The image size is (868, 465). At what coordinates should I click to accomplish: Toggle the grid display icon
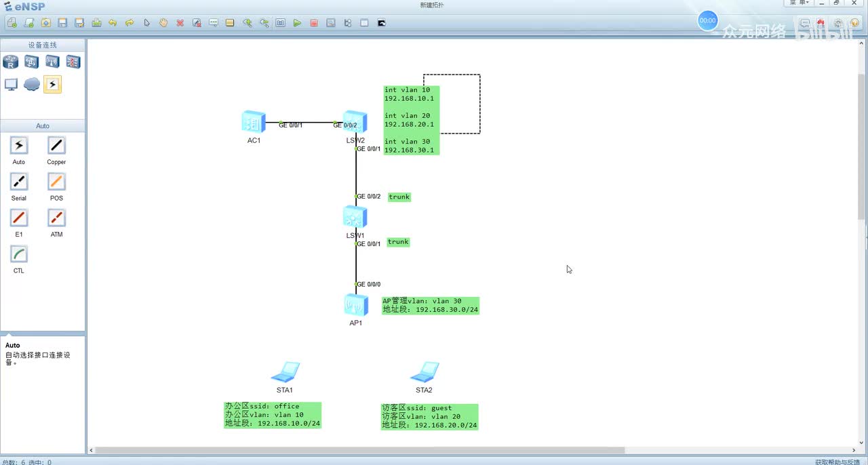pos(364,22)
